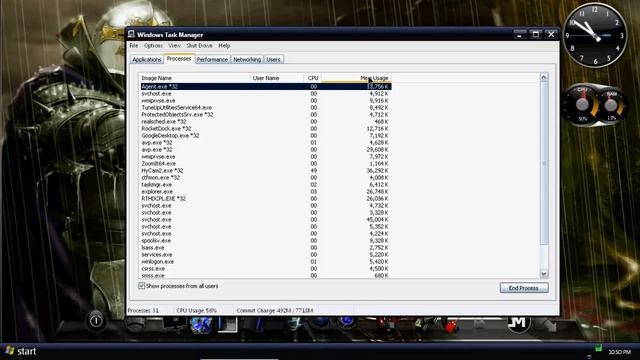Select avp.exe *32 row using 4,628 K
Screen dimensions: 640x360
(266, 143)
